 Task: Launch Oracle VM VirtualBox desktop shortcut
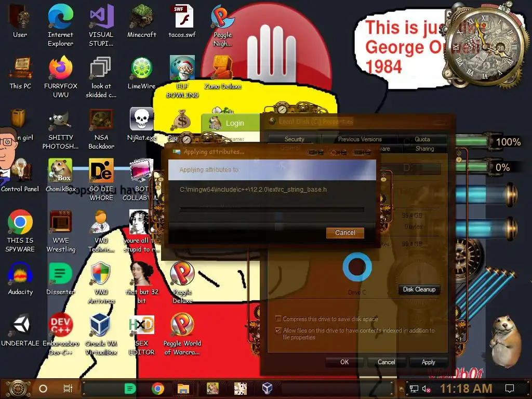pyautogui.click(x=101, y=334)
